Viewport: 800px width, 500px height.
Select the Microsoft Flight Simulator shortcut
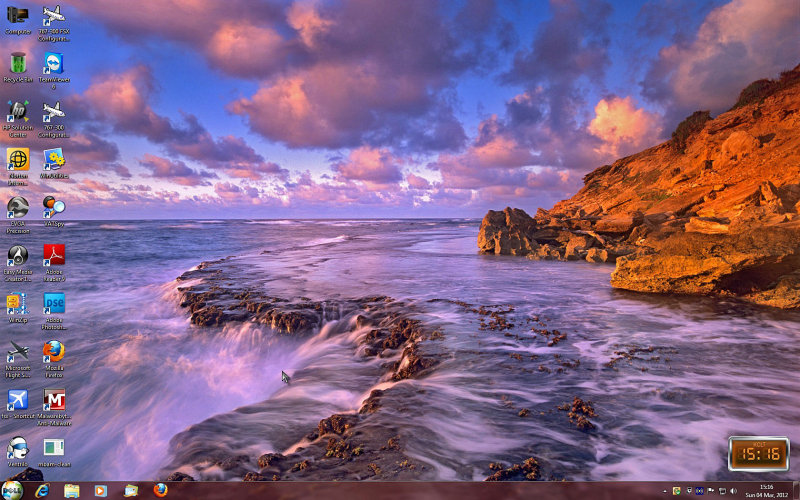[18, 359]
